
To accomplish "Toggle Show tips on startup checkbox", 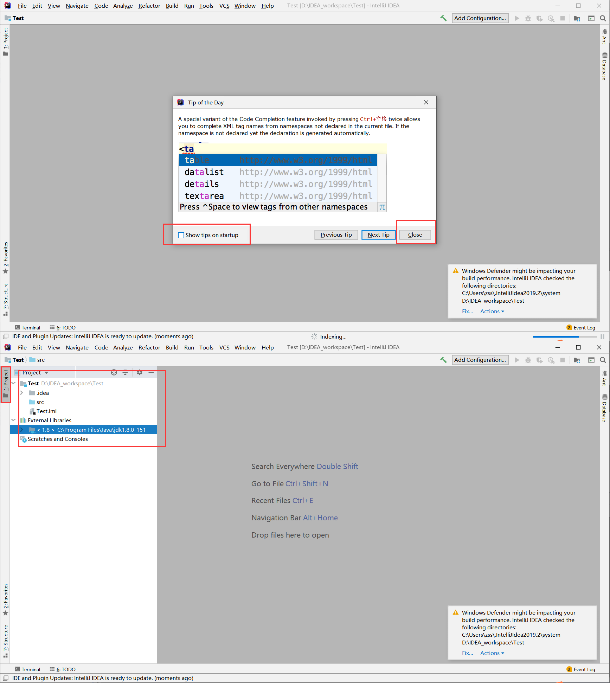I will point(181,235).
